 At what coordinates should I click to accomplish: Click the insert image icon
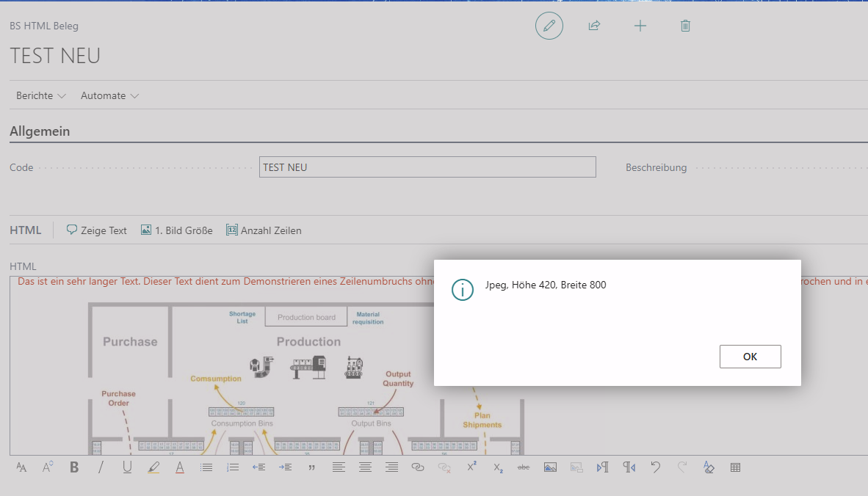550,467
